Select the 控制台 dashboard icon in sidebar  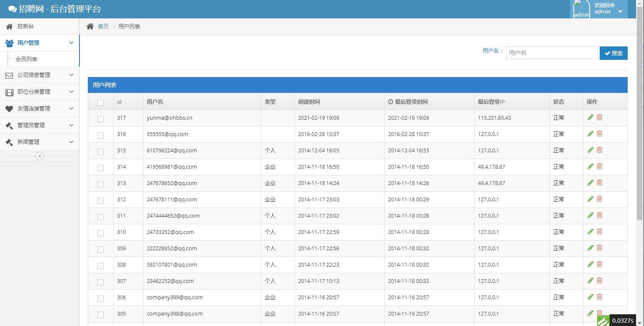9,26
